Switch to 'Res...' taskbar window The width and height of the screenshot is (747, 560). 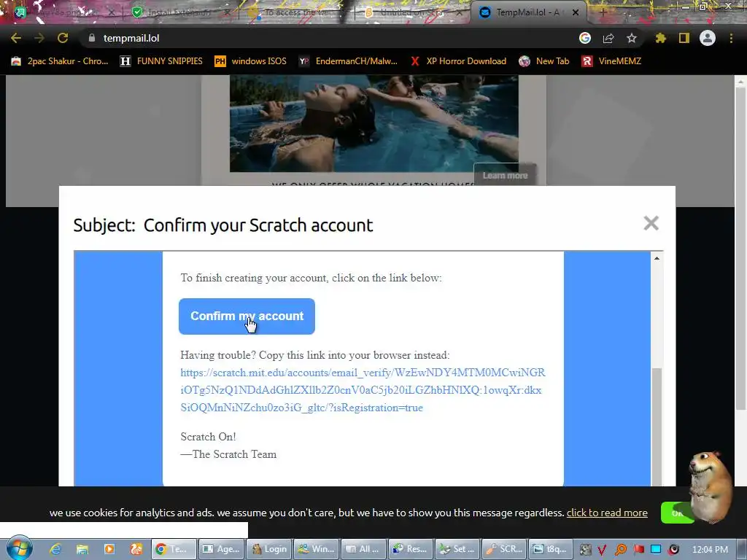411,549
